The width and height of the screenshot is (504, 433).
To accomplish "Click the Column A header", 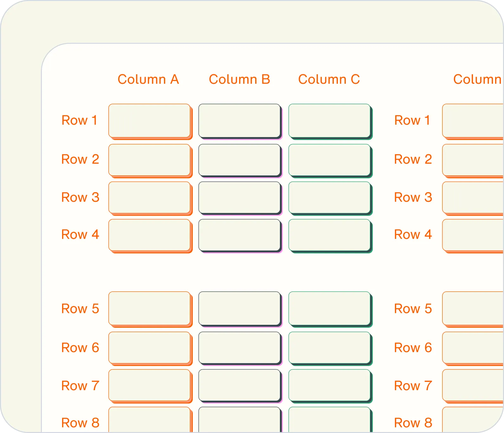I will (148, 79).
